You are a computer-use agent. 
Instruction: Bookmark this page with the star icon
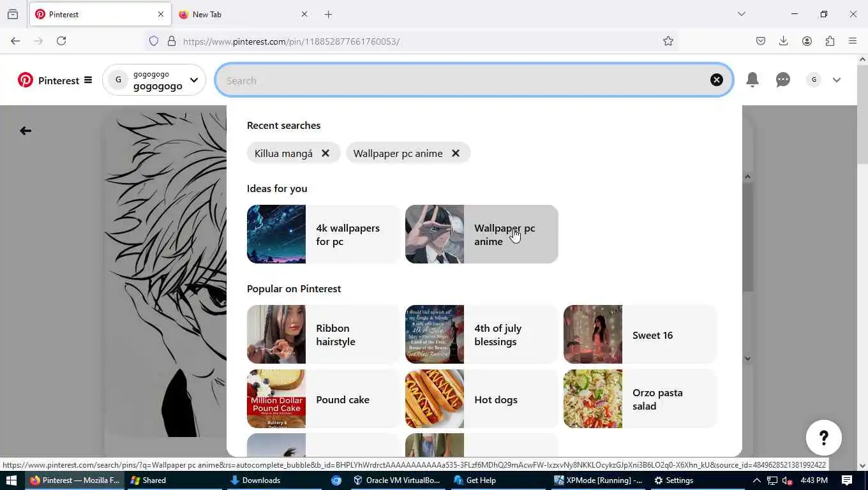(668, 41)
